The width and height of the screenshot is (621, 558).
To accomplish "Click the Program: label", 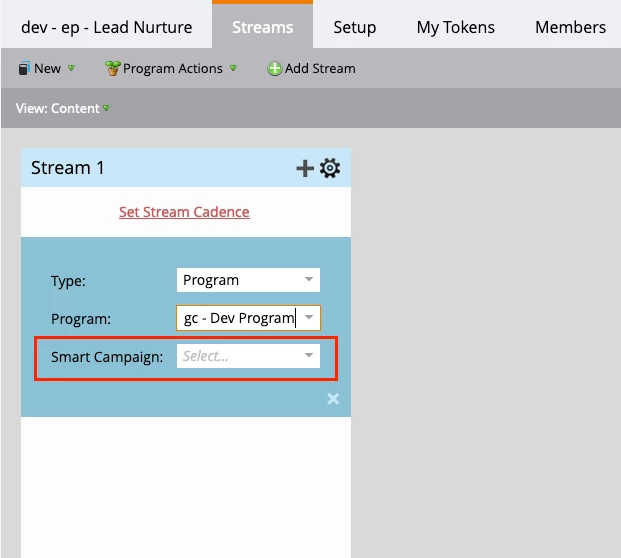I will (81, 319).
